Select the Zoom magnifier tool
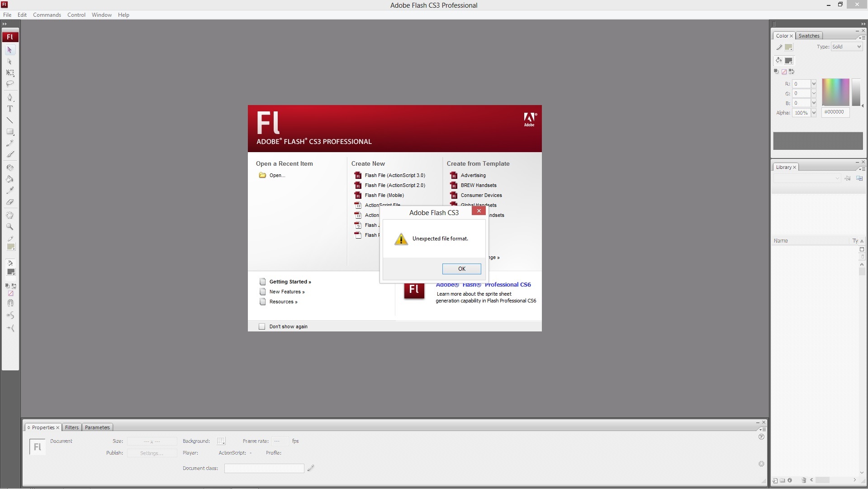 point(10,227)
